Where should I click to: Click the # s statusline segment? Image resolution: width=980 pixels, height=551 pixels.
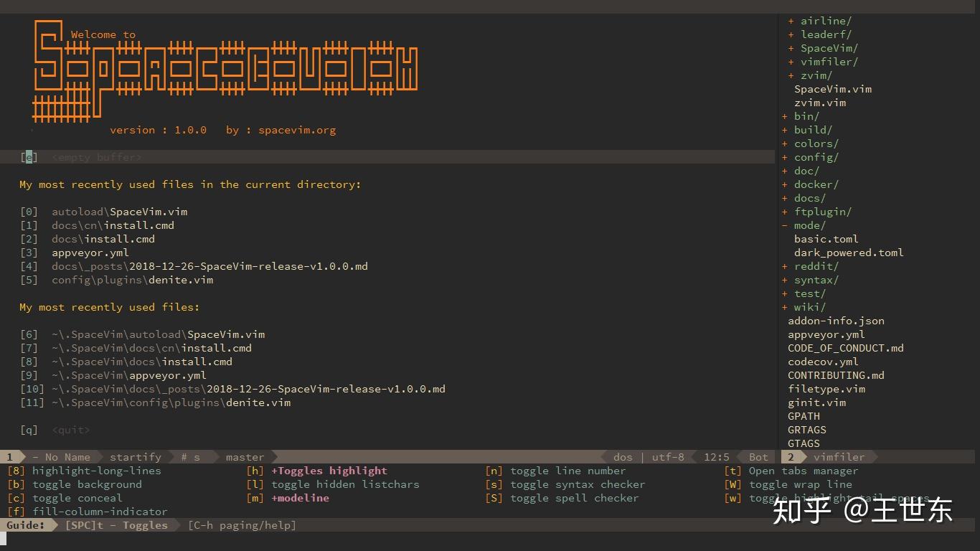pos(190,456)
